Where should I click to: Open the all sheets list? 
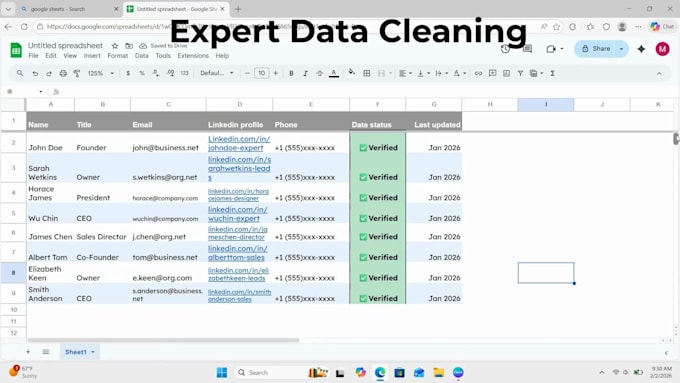pos(46,352)
